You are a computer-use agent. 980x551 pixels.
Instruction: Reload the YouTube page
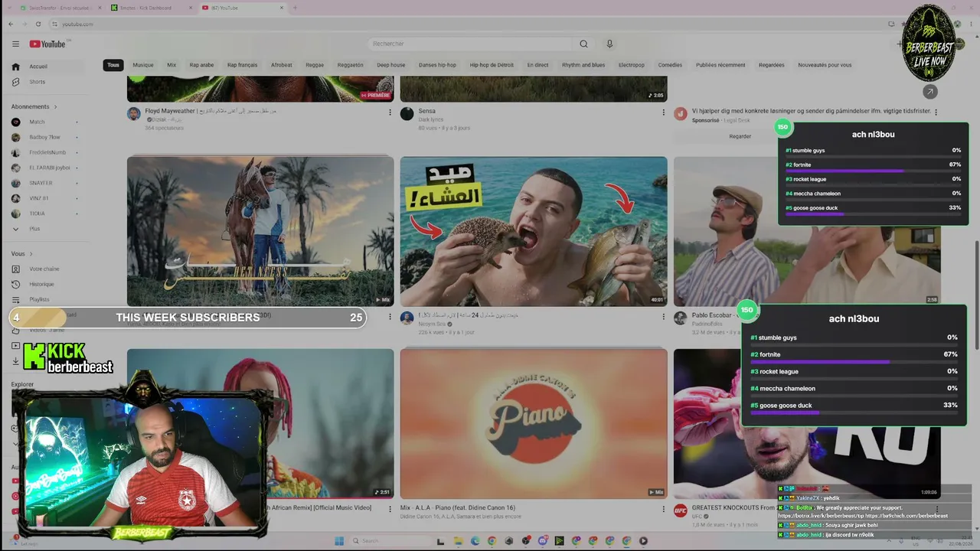pyautogui.click(x=38, y=24)
